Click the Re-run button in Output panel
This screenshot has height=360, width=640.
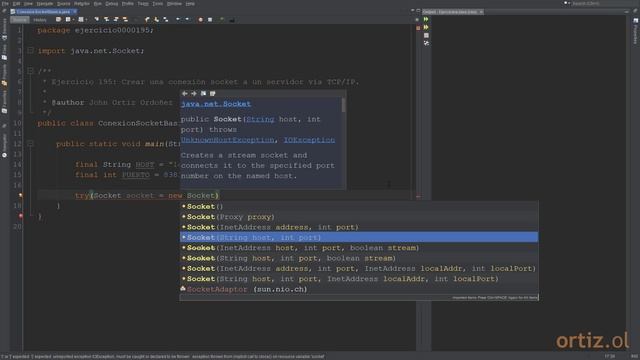pyautogui.click(x=426, y=19)
